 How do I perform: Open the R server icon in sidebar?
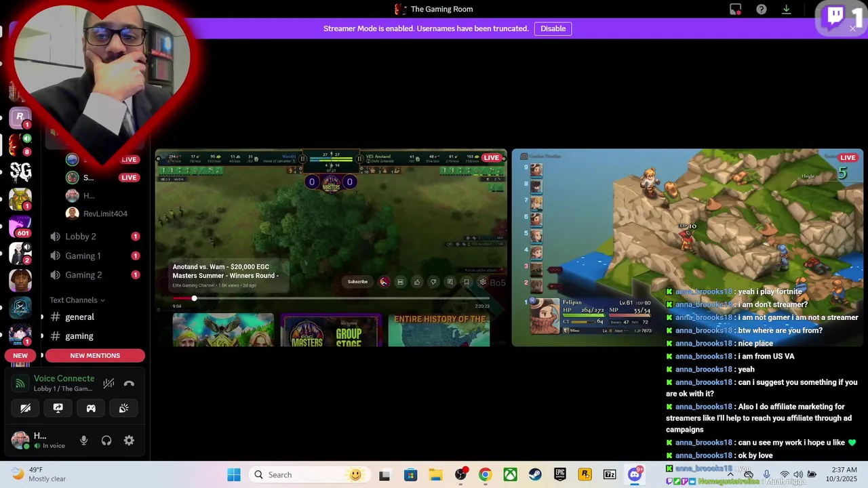(x=20, y=117)
